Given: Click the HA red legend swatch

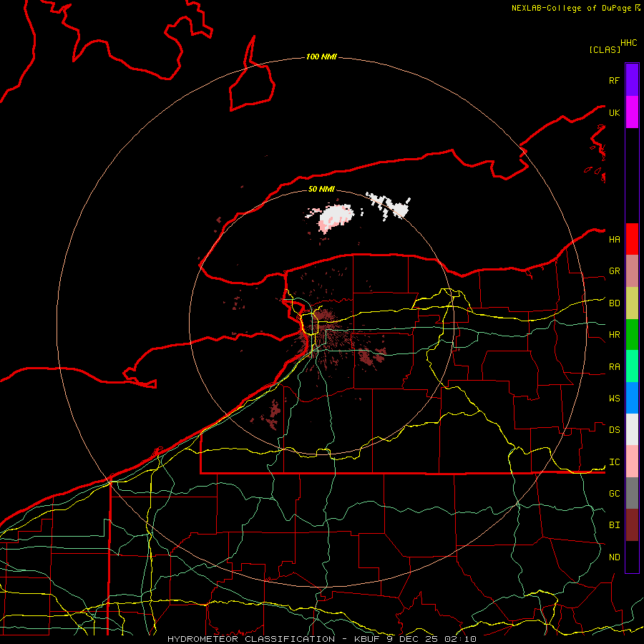Looking at the screenshot, I should 632,239.
